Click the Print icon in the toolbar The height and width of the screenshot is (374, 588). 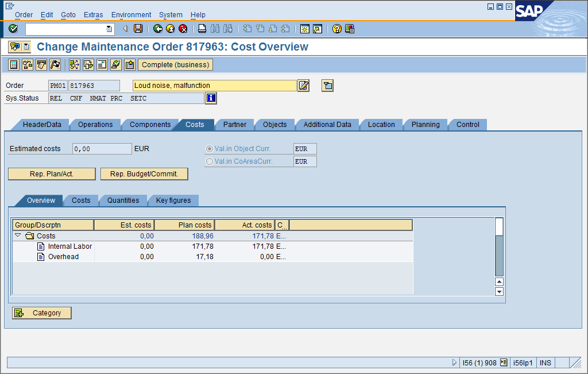point(202,29)
